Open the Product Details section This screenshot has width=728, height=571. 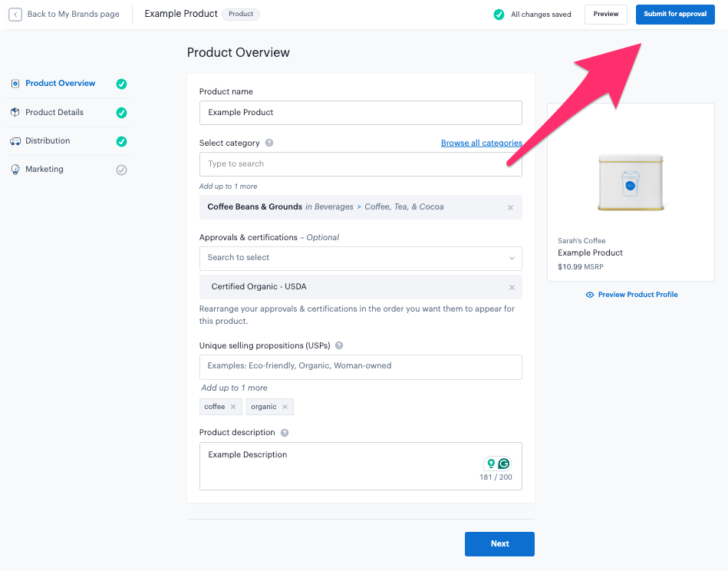coord(54,112)
